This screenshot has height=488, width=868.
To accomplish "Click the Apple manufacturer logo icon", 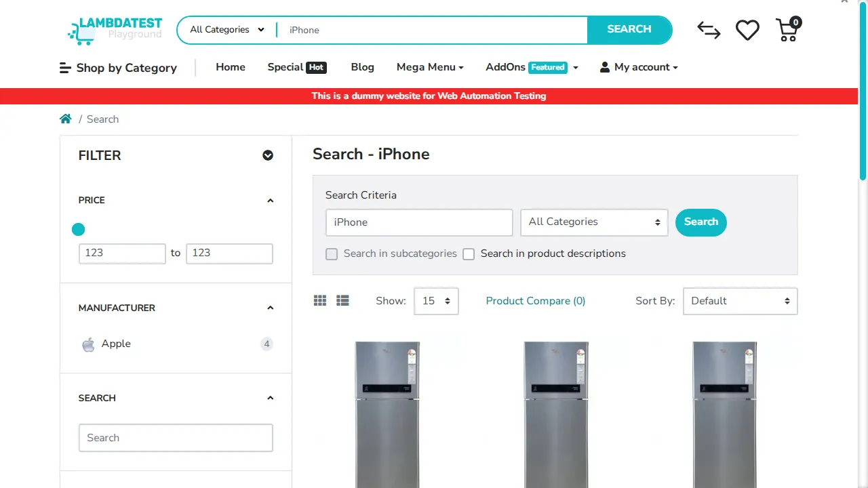I will point(88,344).
